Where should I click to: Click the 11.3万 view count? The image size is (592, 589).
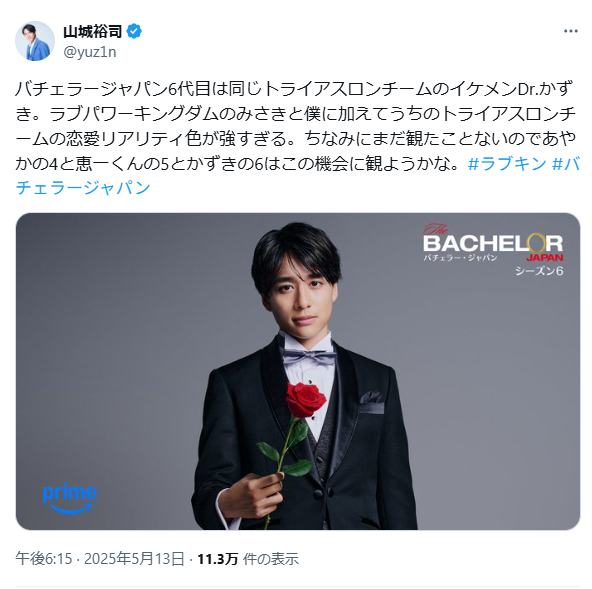217,559
